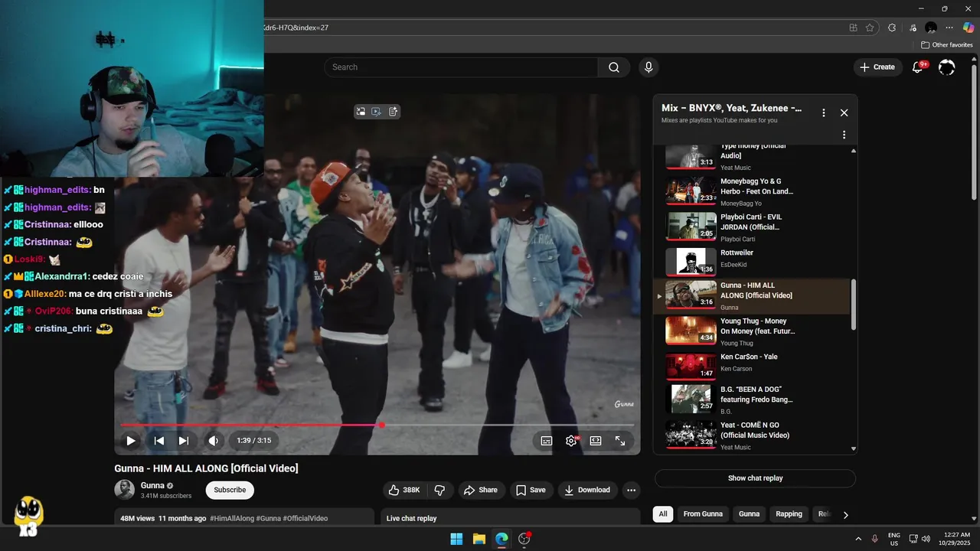Share the video
Viewport: 980px width, 551px height.
[x=480, y=490]
